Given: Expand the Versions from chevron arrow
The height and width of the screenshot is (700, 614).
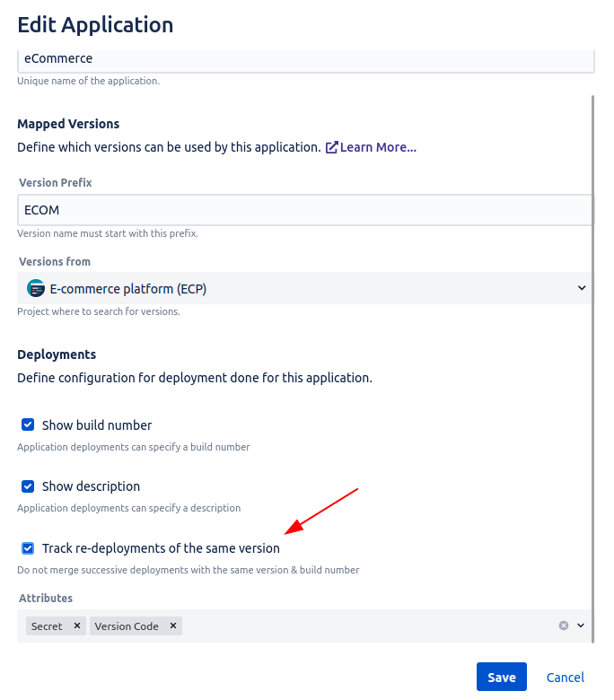Looking at the screenshot, I should pos(581,288).
